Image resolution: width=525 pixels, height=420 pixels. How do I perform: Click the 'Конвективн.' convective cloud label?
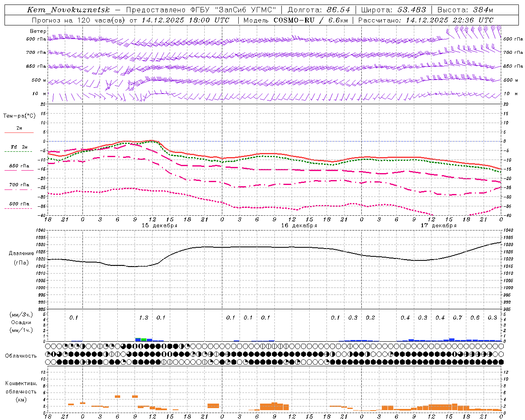pos(21,383)
